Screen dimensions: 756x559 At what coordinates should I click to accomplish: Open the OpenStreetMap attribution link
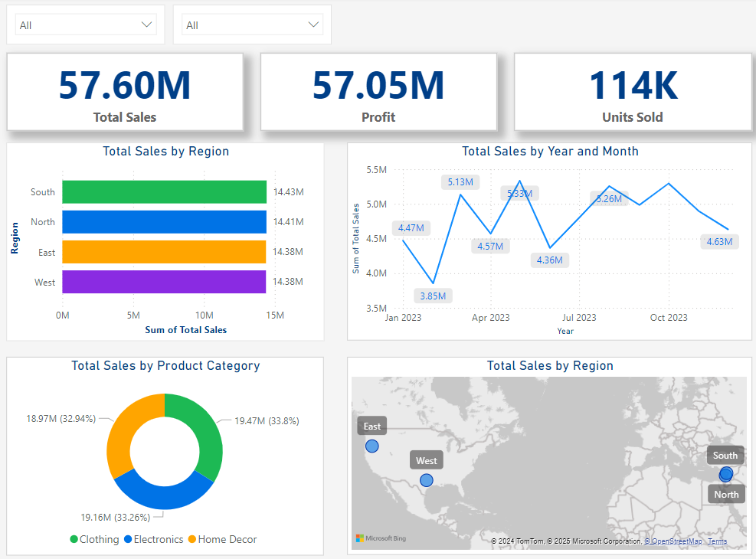[x=674, y=541]
